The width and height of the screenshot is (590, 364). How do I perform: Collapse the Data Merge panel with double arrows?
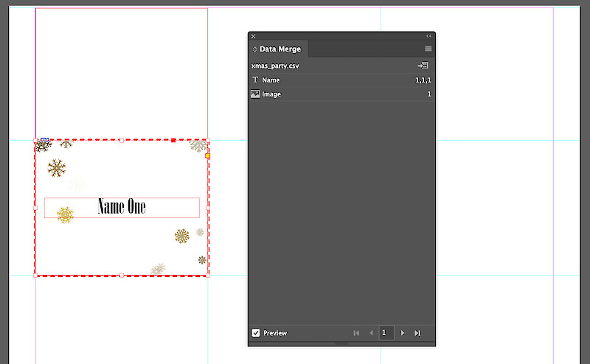[x=429, y=36]
